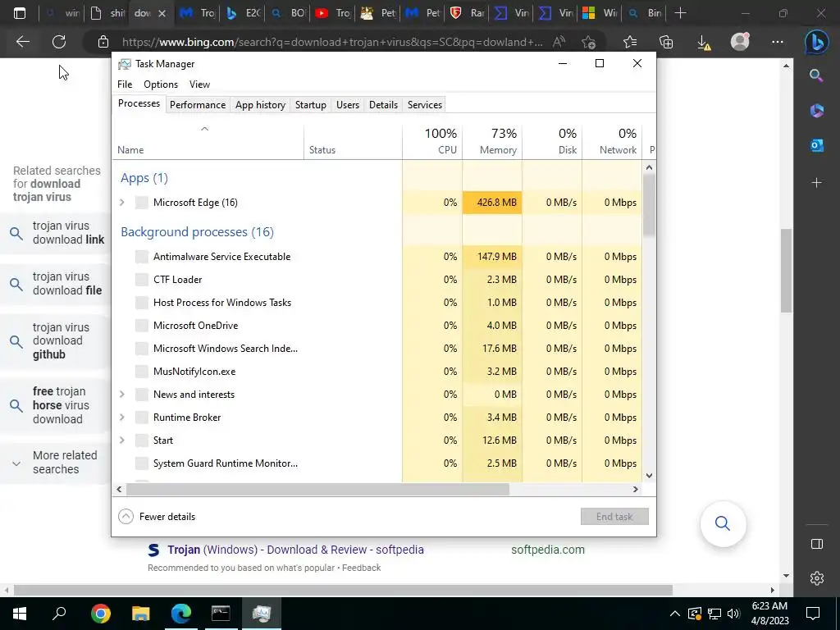The height and width of the screenshot is (630, 840).
Task: Open the Edge profile avatar
Action: point(741,41)
